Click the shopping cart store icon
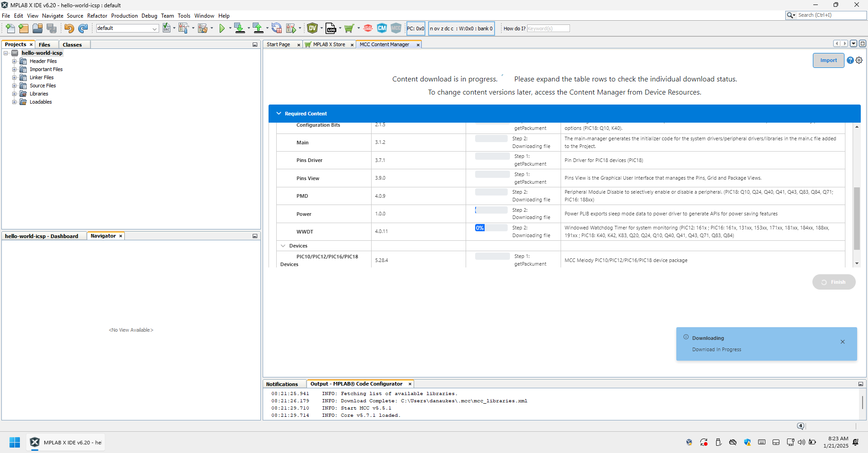Image resolution: width=868 pixels, height=453 pixels. [349, 29]
